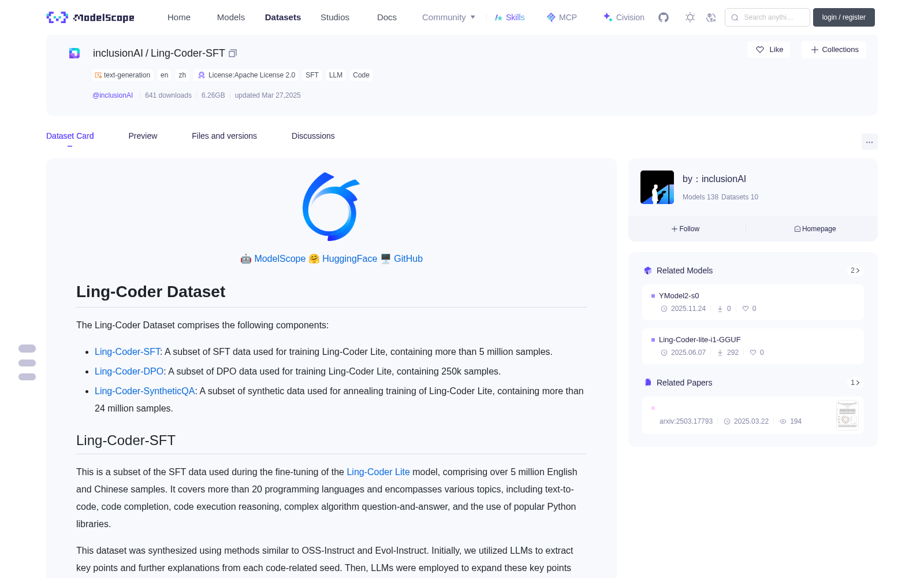
Task: Click the dataset avatar icon beside inclusionAI
Action: 74,53
